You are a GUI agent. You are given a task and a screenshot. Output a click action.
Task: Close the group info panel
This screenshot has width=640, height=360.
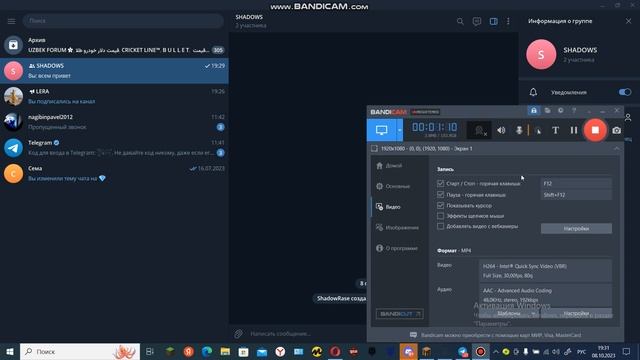click(x=628, y=21)
